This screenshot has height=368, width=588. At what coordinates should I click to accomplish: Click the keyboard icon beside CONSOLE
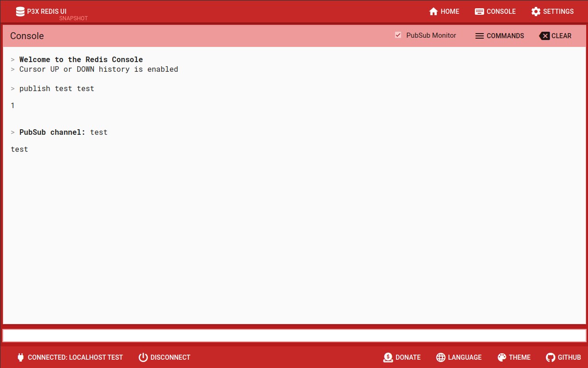(x=479, y=11)
